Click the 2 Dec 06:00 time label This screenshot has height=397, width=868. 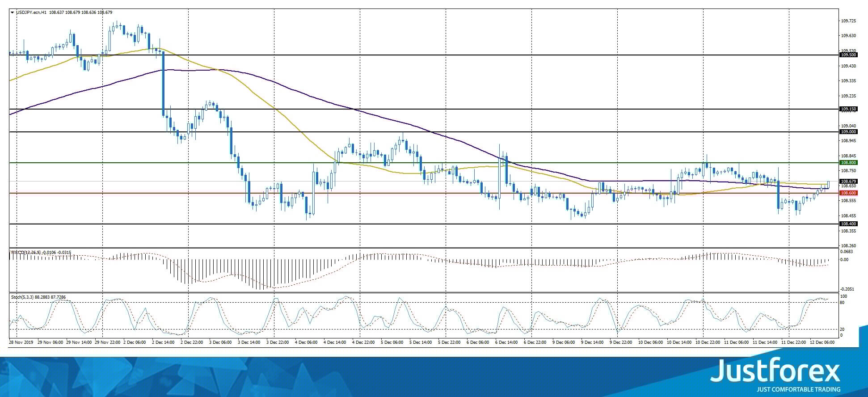coord(135,342)
